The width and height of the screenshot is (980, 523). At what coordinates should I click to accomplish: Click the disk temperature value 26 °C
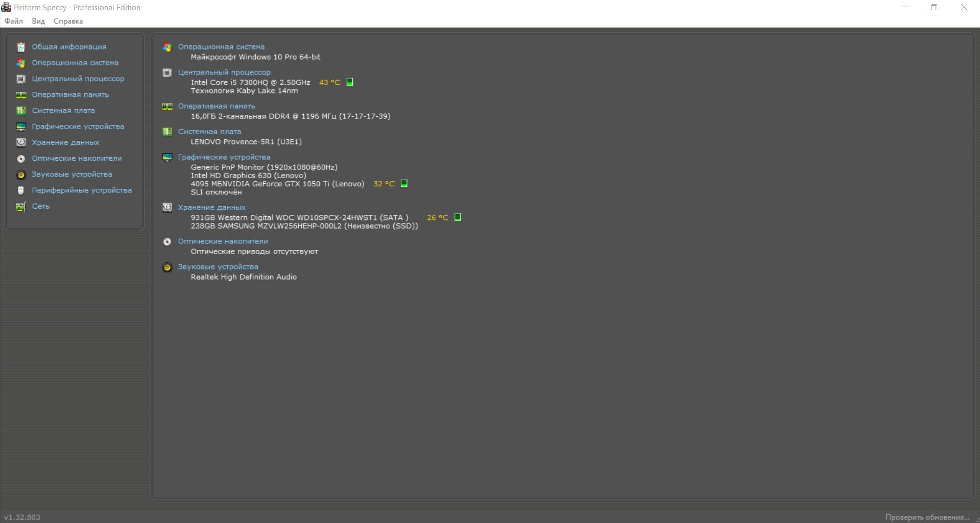coord(438,217)
